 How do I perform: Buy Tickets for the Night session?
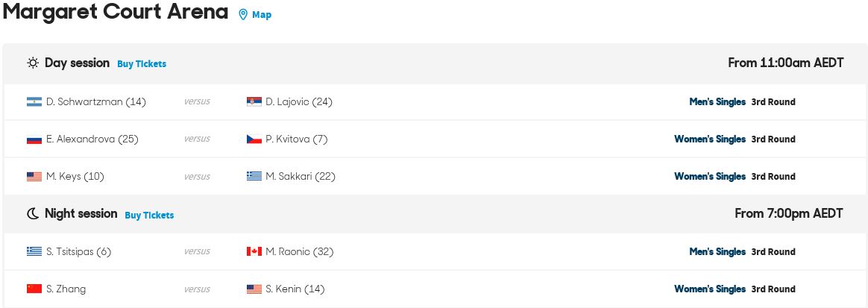point(149,215)
